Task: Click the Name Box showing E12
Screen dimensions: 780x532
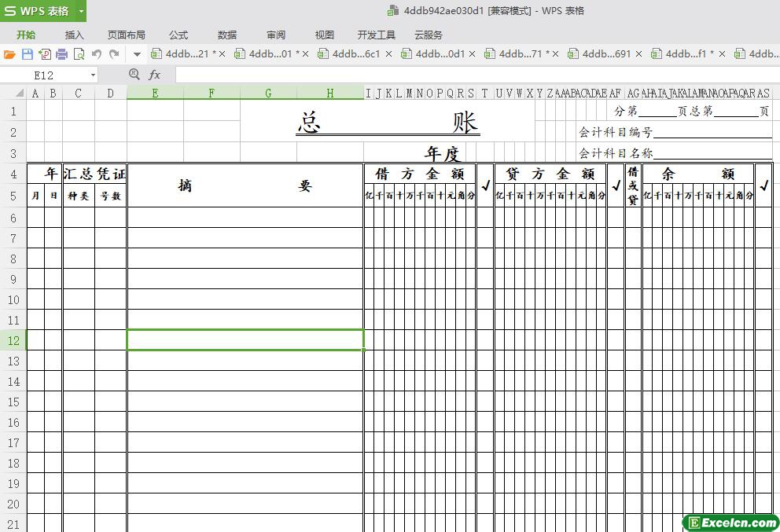Action: [44, 75]
